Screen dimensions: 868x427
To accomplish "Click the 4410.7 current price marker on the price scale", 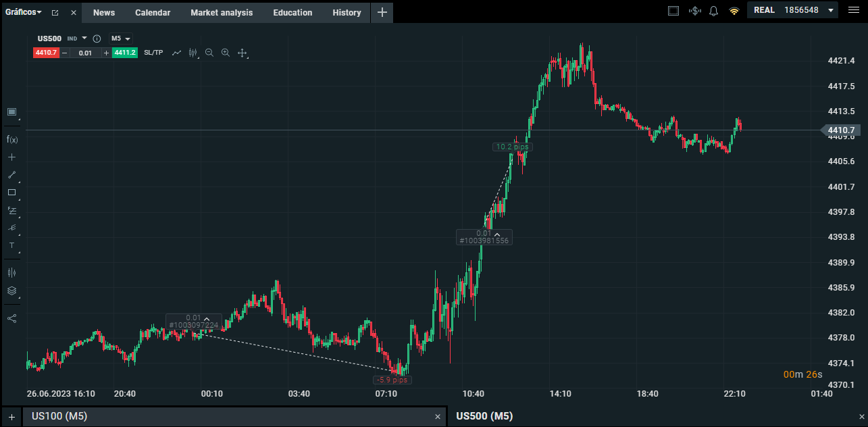I will (841, 130).
